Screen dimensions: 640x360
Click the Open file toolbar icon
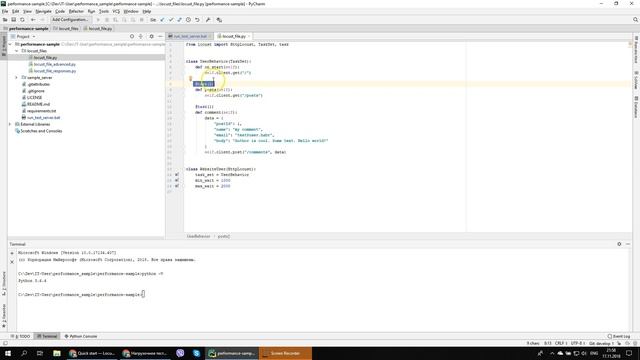[5, 20]
